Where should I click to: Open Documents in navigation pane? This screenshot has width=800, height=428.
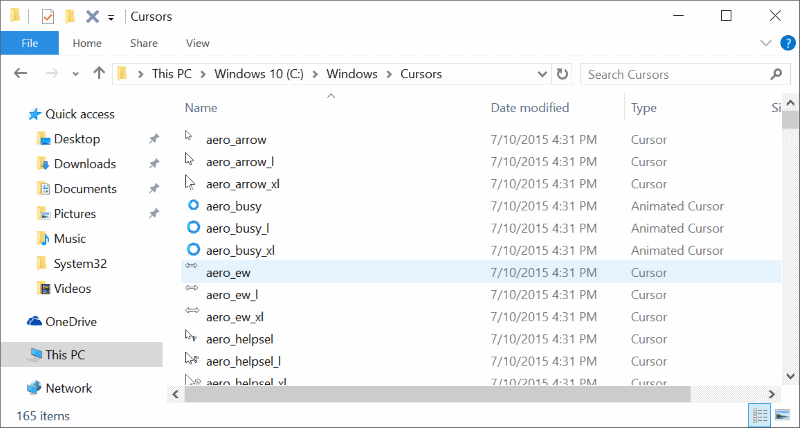click(x=85, y=189)
